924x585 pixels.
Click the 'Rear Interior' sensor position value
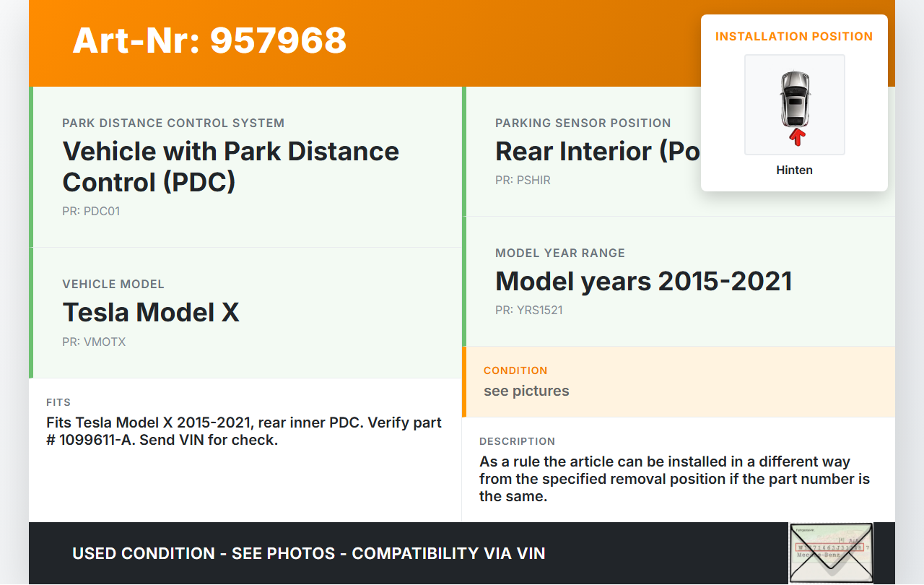[598, 151]
